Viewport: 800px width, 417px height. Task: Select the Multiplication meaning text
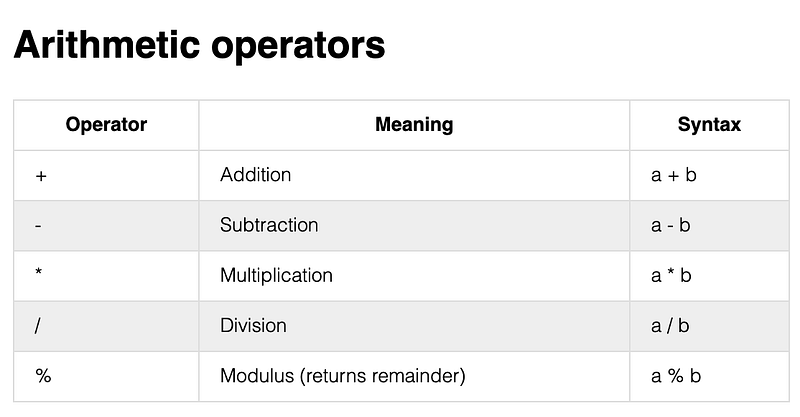[x=276, y=276]
